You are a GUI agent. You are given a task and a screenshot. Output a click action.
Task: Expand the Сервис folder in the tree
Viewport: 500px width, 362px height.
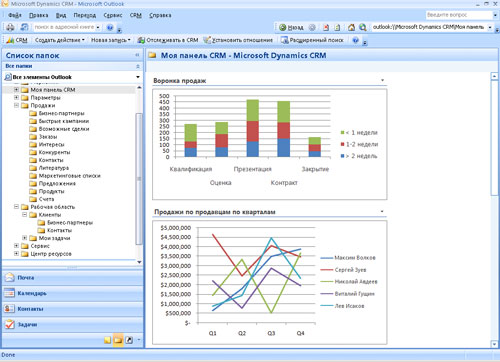coord(16,246)
